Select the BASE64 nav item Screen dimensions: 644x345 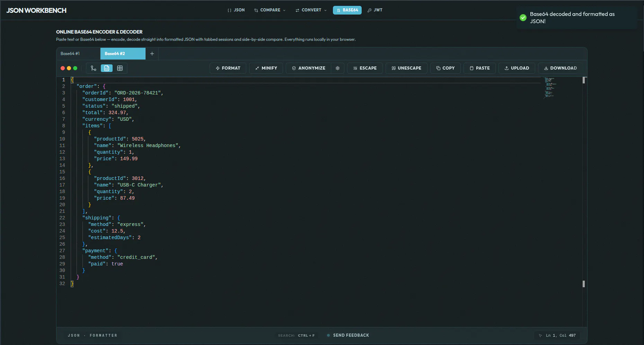[x=347, y=10]
